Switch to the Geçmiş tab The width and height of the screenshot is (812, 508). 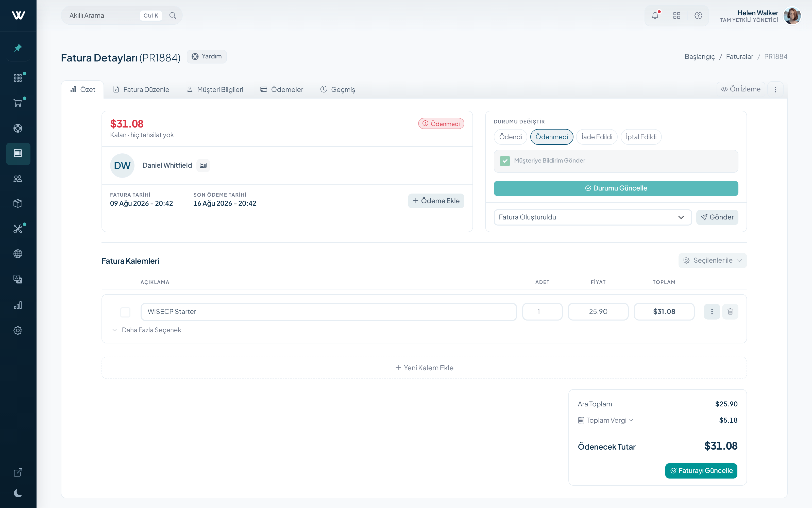(338, 90)
